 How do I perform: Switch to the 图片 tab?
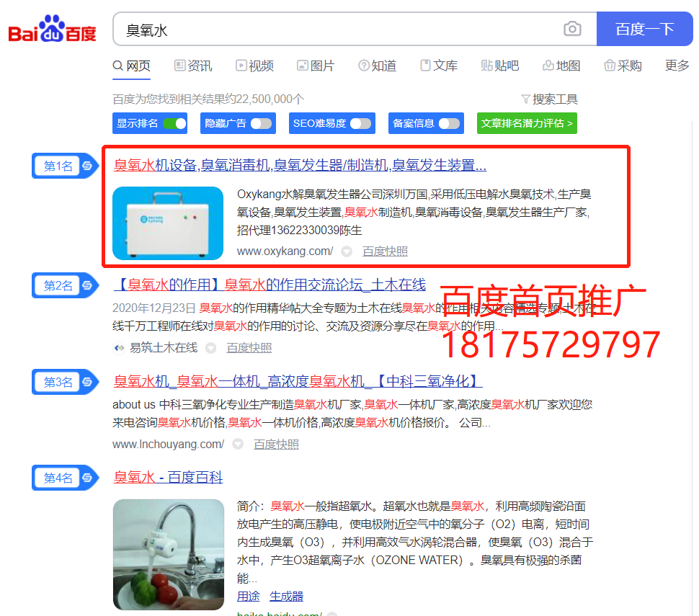click(316, 66)
